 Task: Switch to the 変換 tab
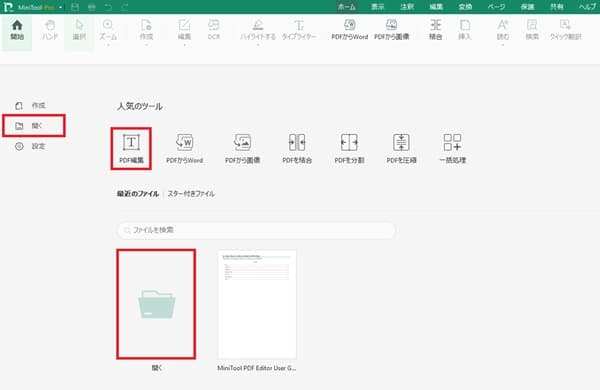pos(465,7)
